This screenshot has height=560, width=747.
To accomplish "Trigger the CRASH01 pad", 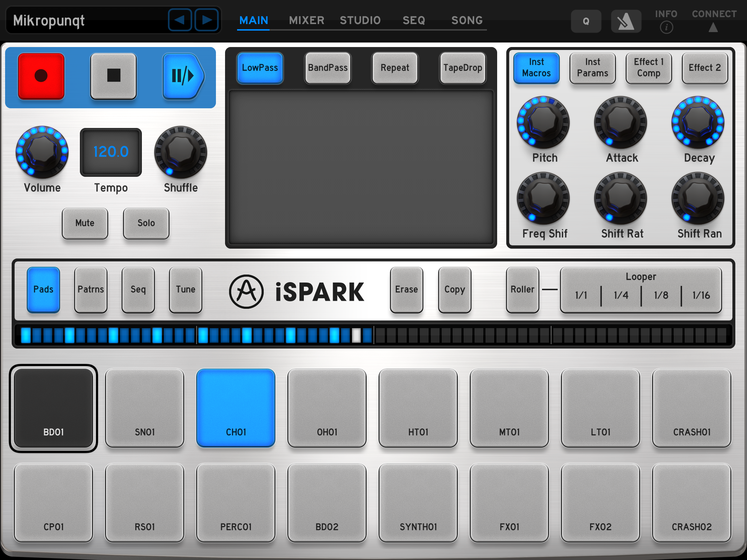I will coord(692,408).
